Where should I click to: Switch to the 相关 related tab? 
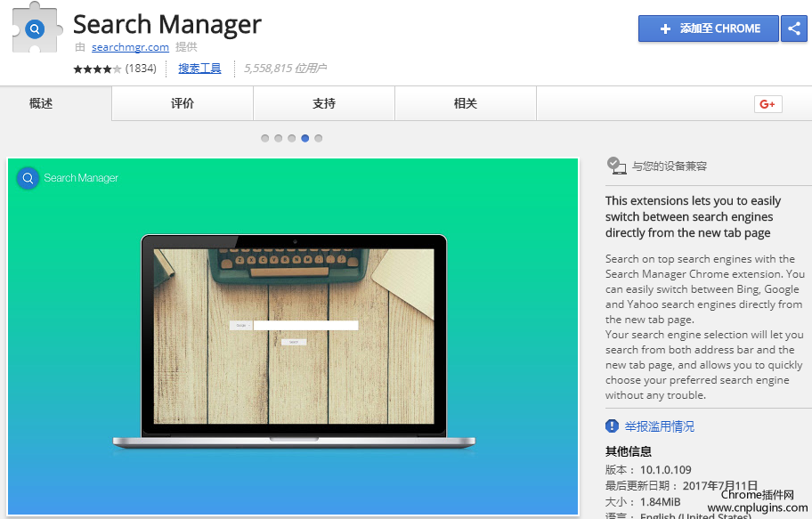coord(465,103)
